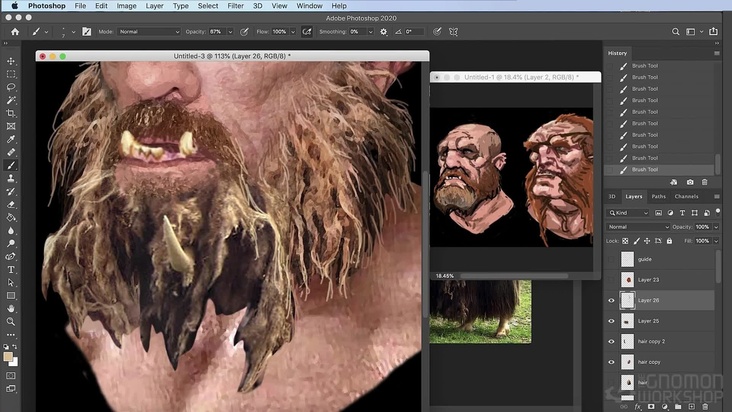Open brush Opacity slider dropdown arrow
This screenshot has height=412, width=732.
(x=230, y=32)
